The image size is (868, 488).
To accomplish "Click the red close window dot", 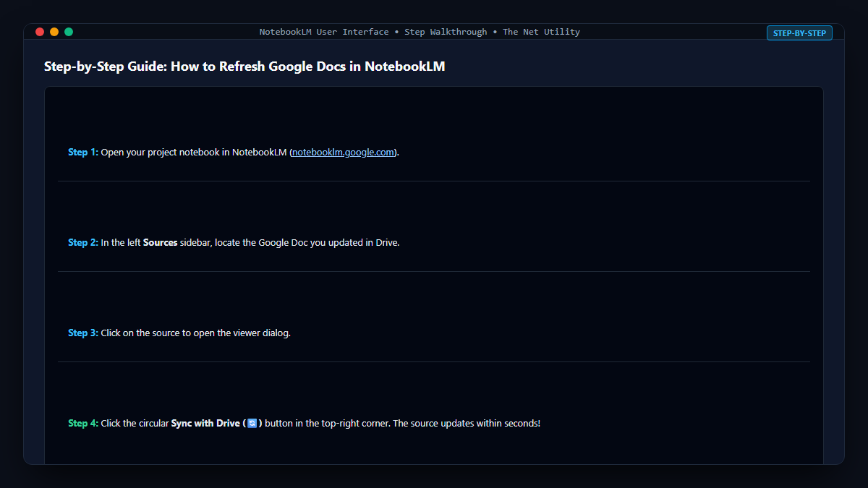I will [40, 32].
